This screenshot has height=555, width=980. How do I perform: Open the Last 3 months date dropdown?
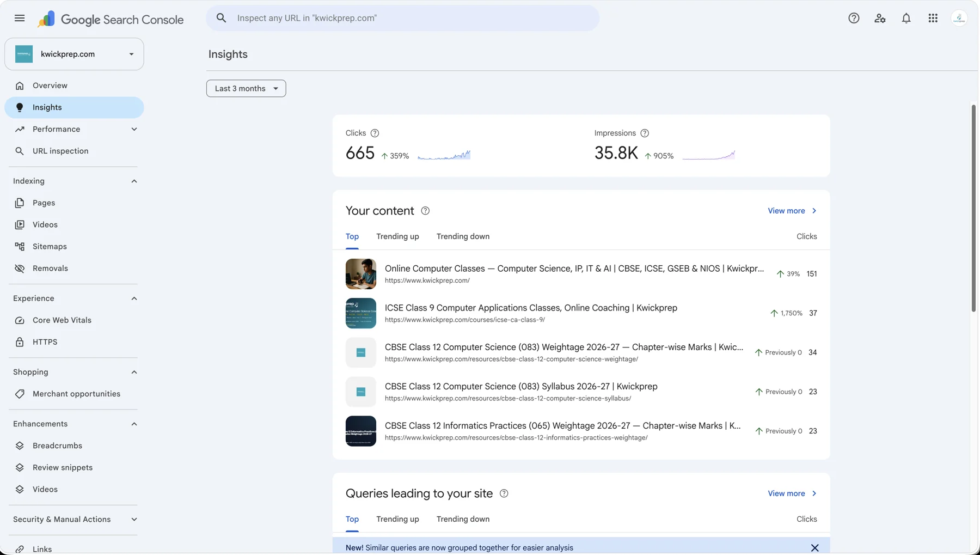246,88
